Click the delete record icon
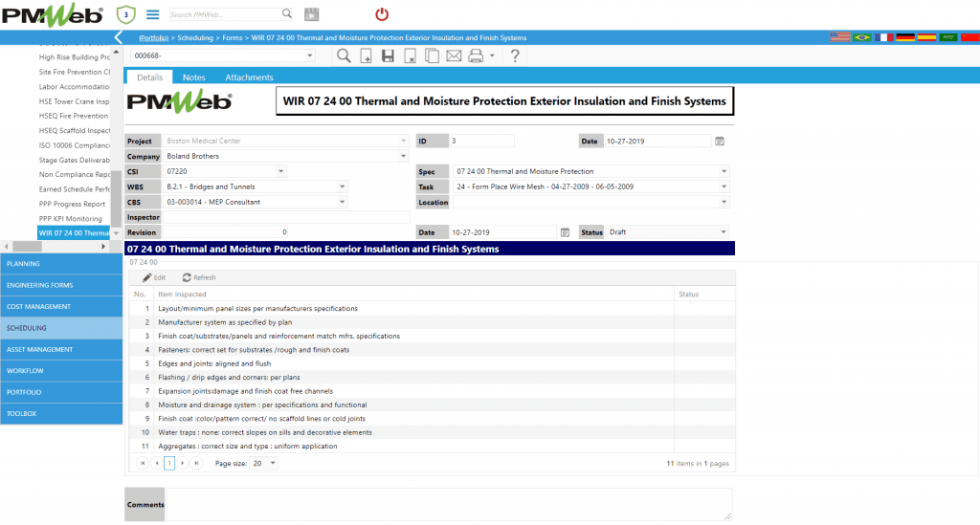Screen dimensions: 980x525 tap(410, 55)
